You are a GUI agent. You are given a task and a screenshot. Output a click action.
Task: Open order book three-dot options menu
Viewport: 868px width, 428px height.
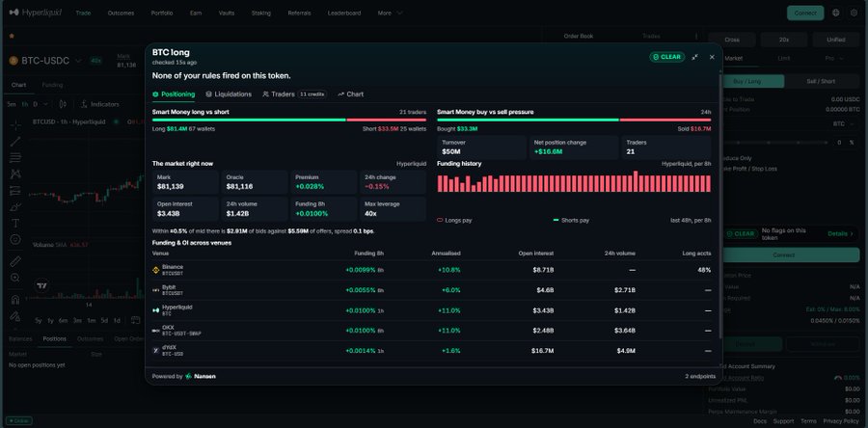[696, 36]
